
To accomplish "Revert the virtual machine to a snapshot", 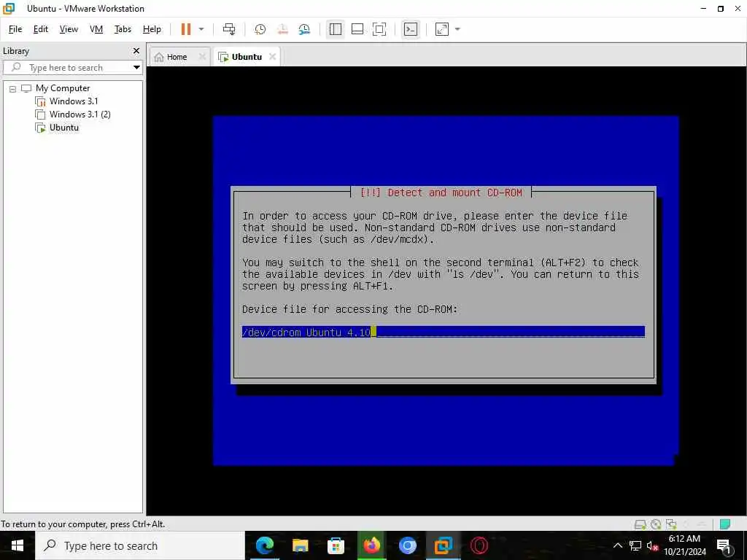I will click(x=282, y=29).
